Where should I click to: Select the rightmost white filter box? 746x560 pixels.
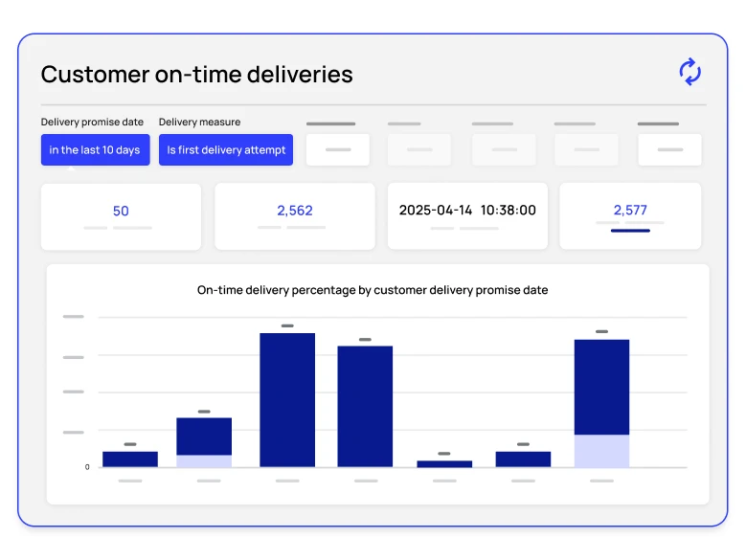(x=669, y=150)
